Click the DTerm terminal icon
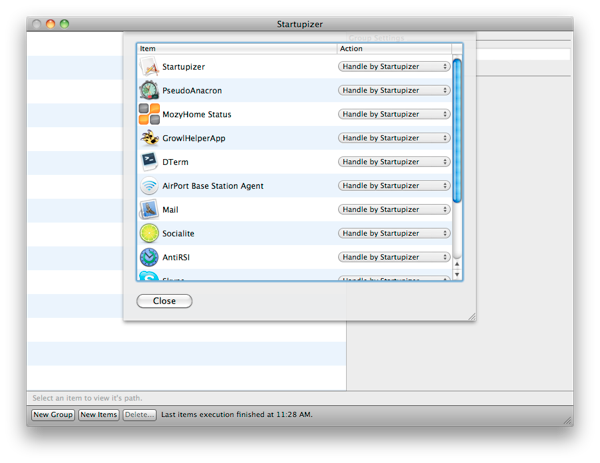Screen dimensions: 600x463 (x=149, y=161)
